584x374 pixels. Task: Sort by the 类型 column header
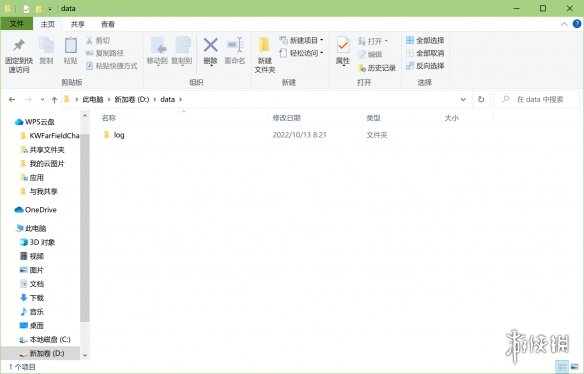pyautogui.click(x=373, y=118)
